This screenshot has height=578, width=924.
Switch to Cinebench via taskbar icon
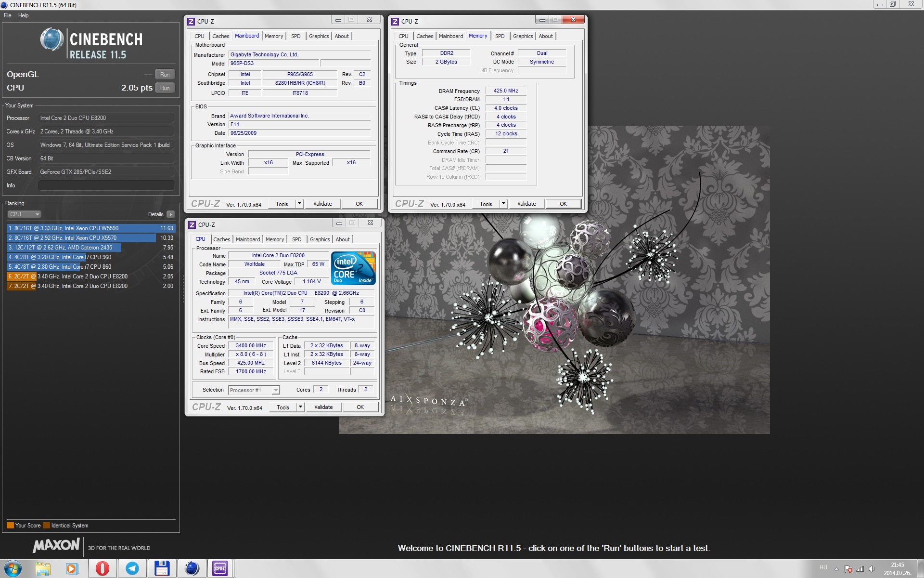(x=192, y=569)
